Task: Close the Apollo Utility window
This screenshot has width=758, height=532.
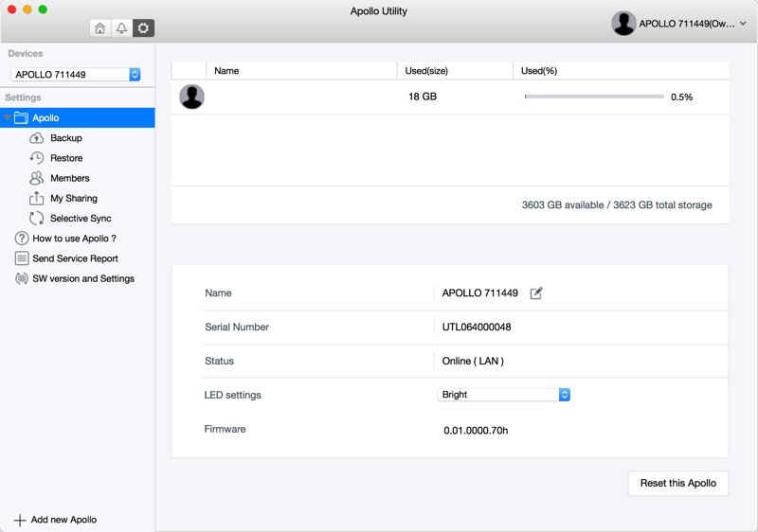Action: [x=12, y=9]
